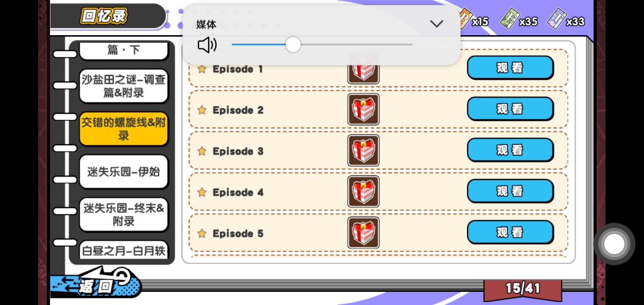
Task: Open the Episode 2 gift box reward
Action: point(364,109)
